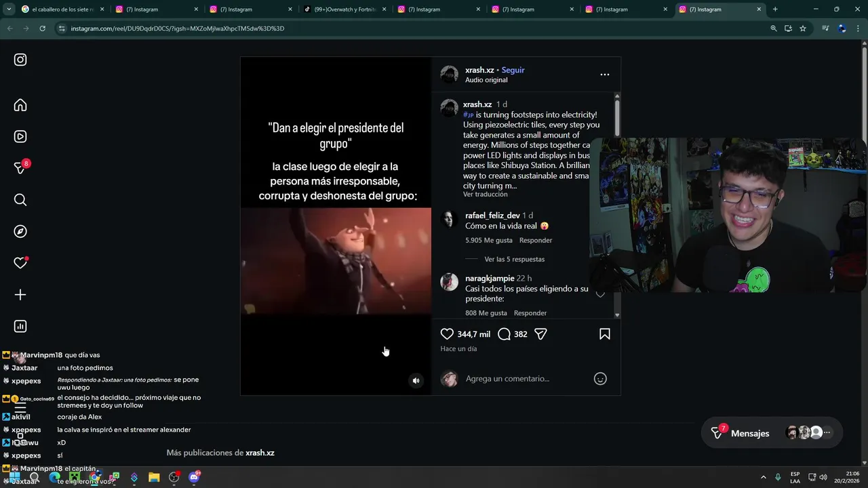Expand messages panel more options dots

(827, 432)
